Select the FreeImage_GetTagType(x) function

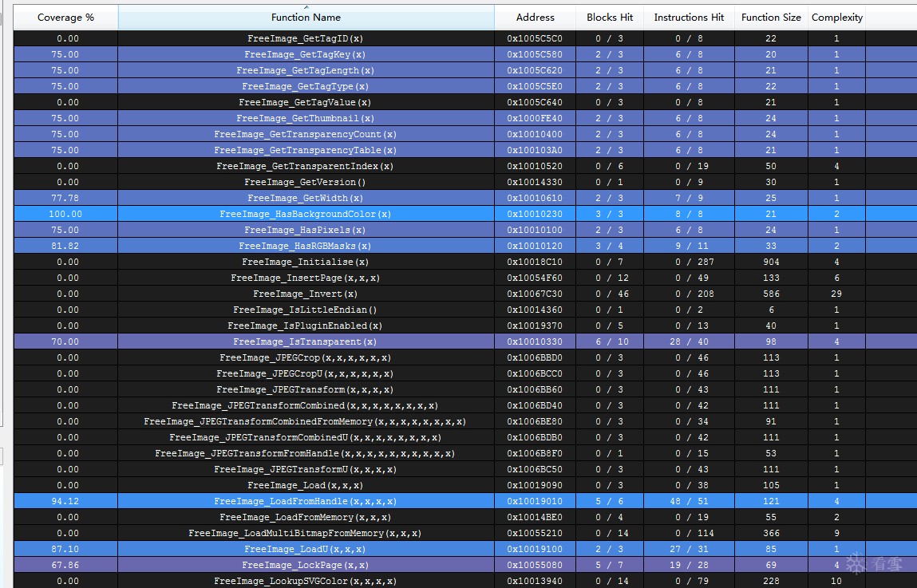306,86
